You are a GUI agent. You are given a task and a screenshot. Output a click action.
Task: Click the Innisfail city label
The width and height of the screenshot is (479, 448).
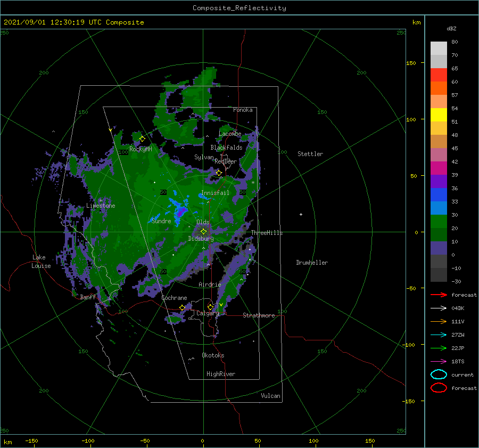(x=215, y=193)
